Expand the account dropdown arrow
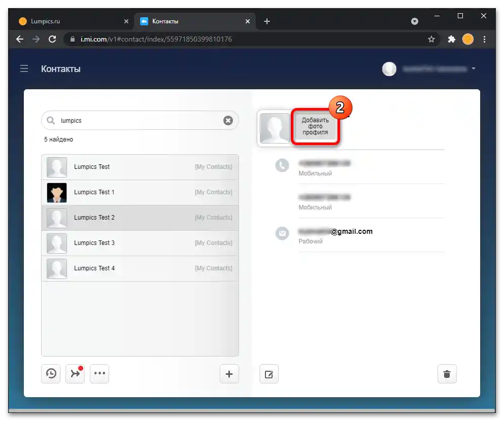Screen dimensions: 504x421 (474, 68)
